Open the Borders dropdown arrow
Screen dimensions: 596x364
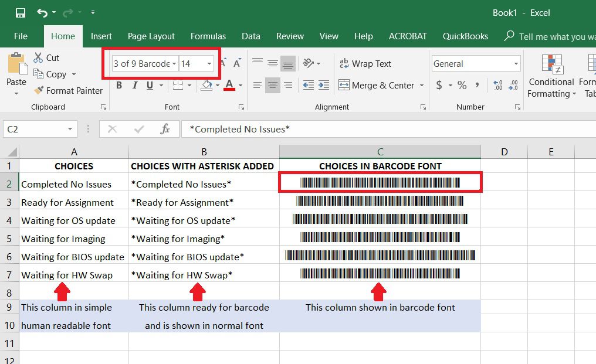tap(189, 85)
